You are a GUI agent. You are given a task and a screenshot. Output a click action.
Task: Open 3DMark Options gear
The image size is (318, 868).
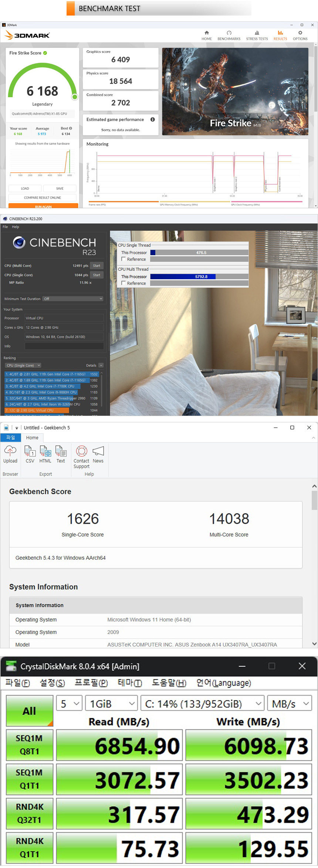[x=300, y=36]
